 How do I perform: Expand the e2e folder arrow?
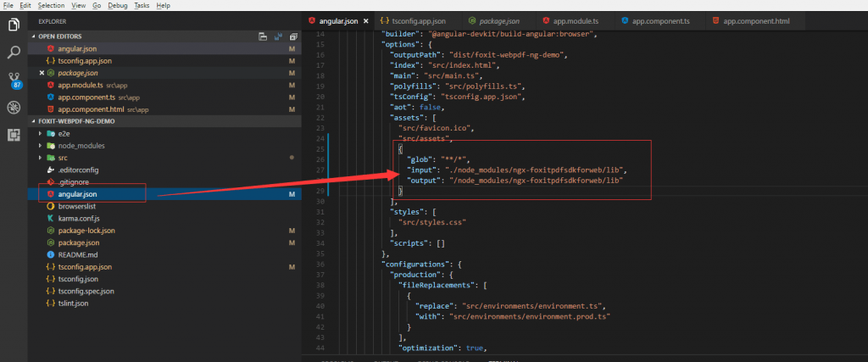(x=41, y=133)
